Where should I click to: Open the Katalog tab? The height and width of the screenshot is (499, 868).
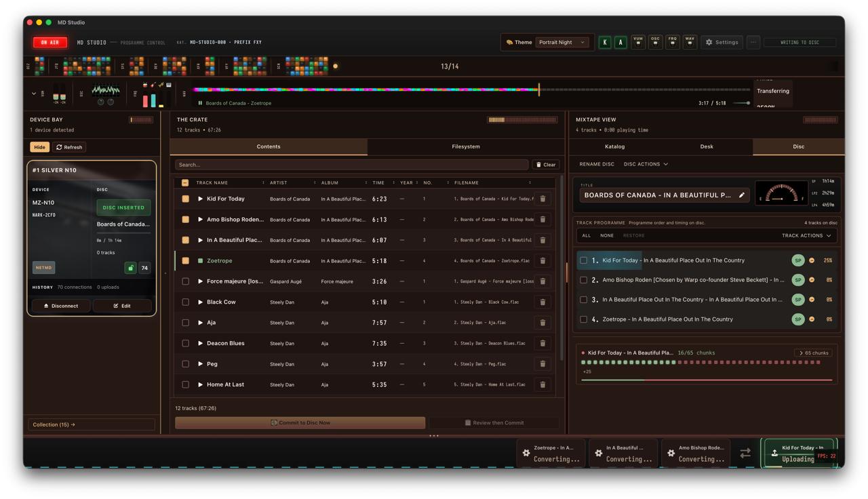tap(614, 147)
